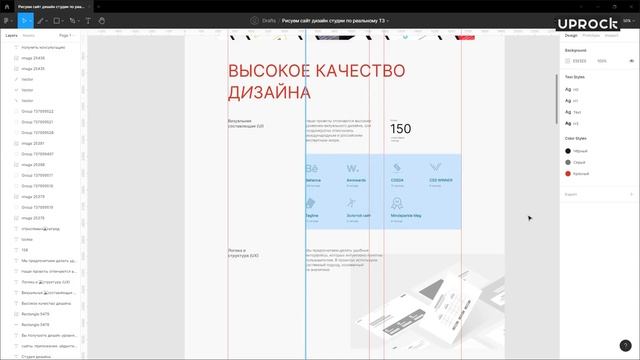Select the ВЫСОКОЕ КАЧЕСТВО ДИЗАЙНА heading on canvas
Image resolution: width=640 pixels, height=360 pixels.
pos(316,82)
